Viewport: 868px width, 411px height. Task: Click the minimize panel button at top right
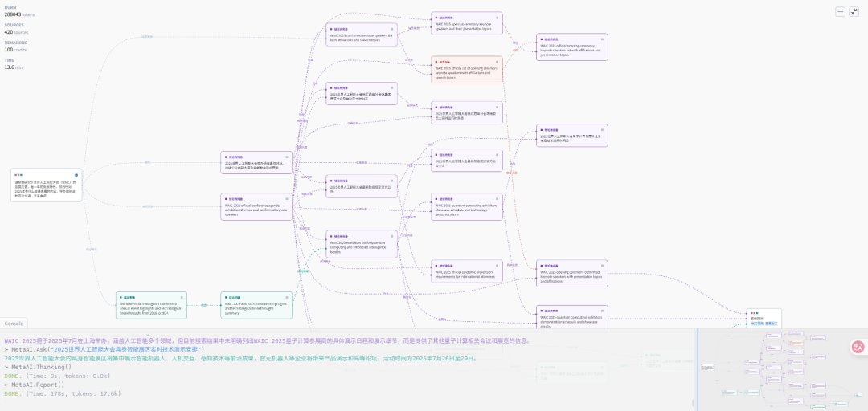click(840, 12)
